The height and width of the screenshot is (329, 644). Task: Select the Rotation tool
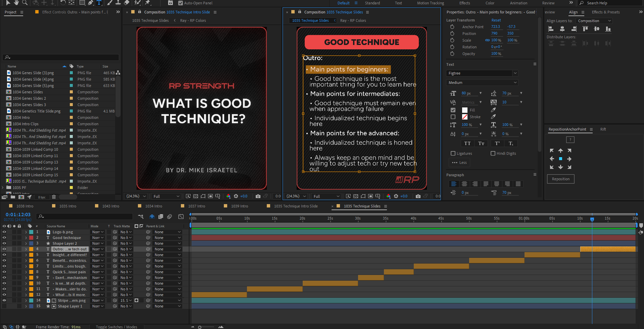click(x=63, y=3)
